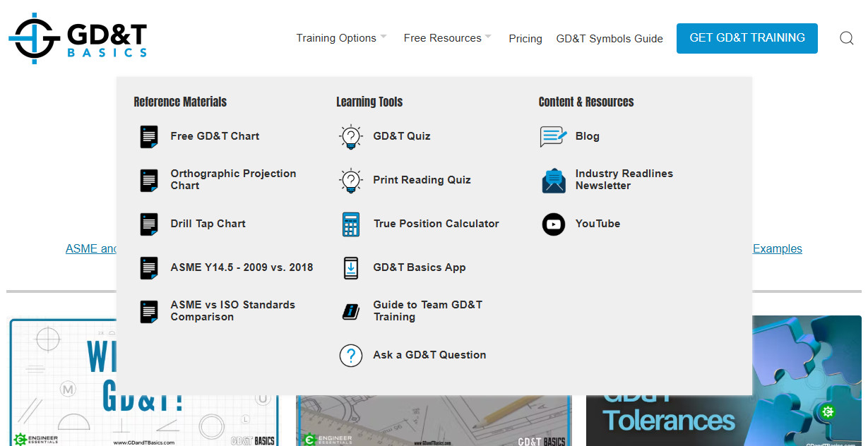Screen dimensions: 868x446
Task: Open True Position Calculator link
Action: click(x=436, y=224)
